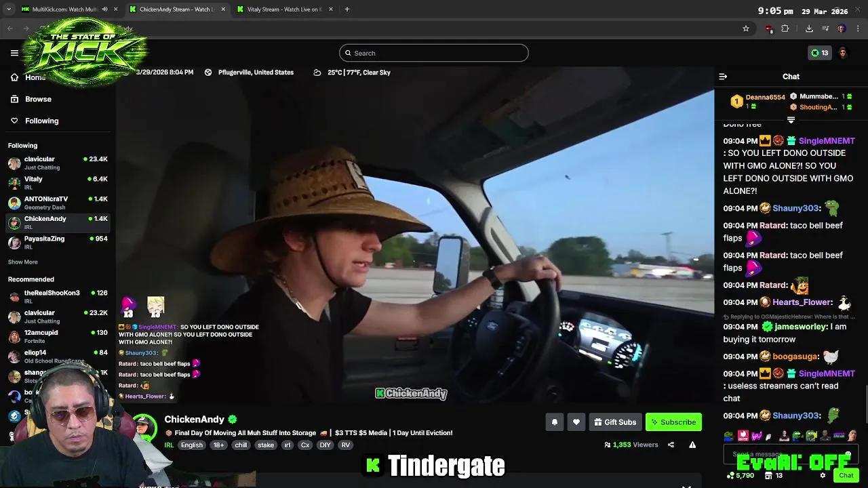Viewport: 868px width, 488px height.
Task: Click the Gift Subs button
Action: (615, 422)
